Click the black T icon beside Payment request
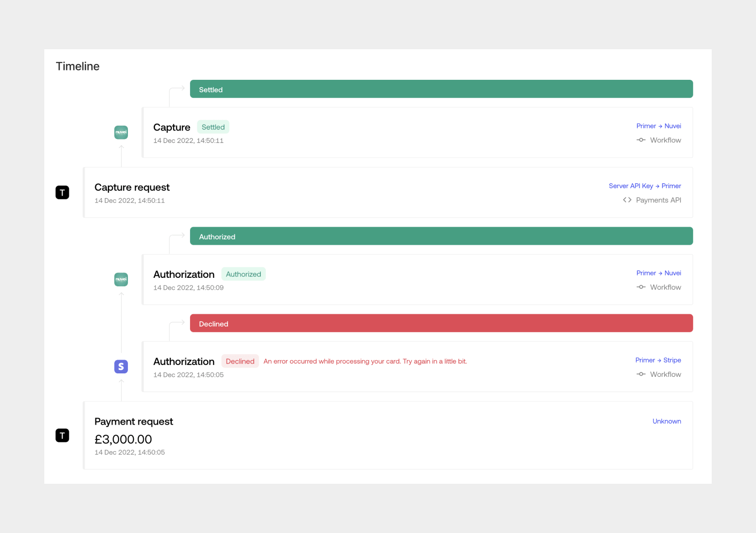Screen dimensions: 756x533 [62, 435]
